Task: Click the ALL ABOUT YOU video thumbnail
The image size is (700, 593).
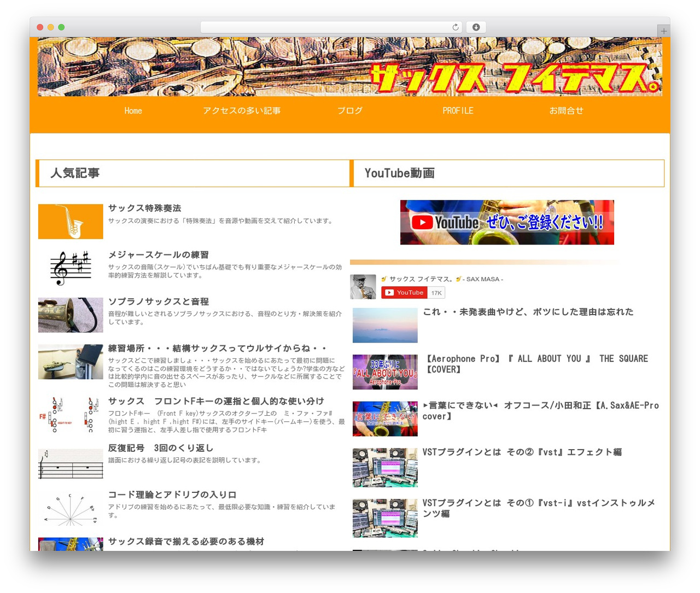Action: pyautogui.click(x=385, y=372)
